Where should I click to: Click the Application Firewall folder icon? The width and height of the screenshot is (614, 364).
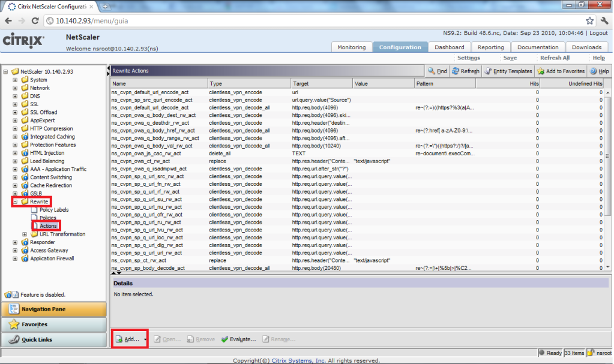[25, 258]
